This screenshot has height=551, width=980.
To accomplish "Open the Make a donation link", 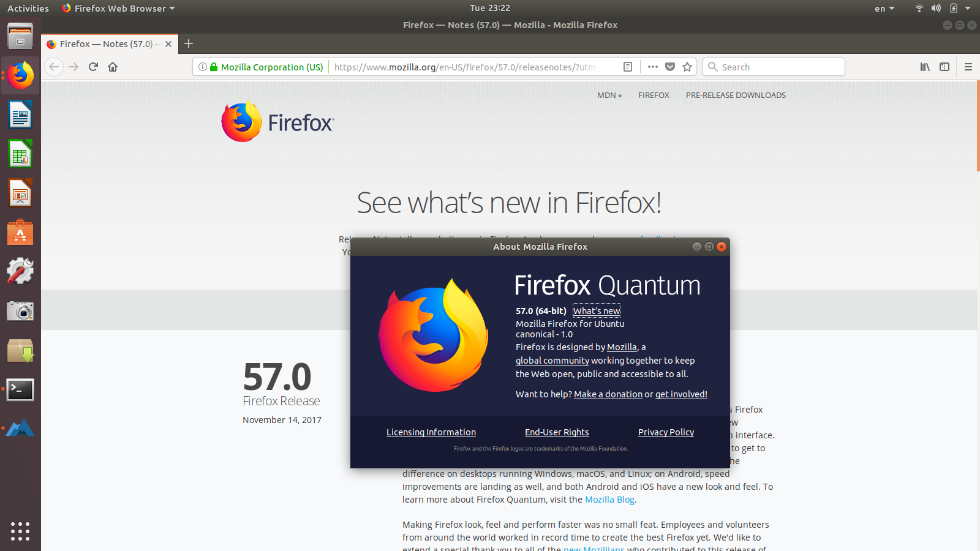I will click(x=608, y=394).
